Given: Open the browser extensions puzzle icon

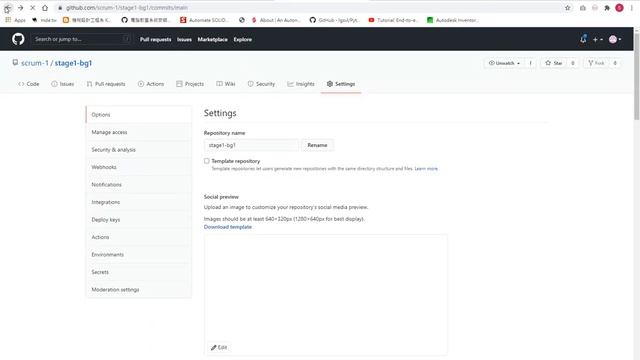Looking at the screenshot, I should click(x=607, y=8).
